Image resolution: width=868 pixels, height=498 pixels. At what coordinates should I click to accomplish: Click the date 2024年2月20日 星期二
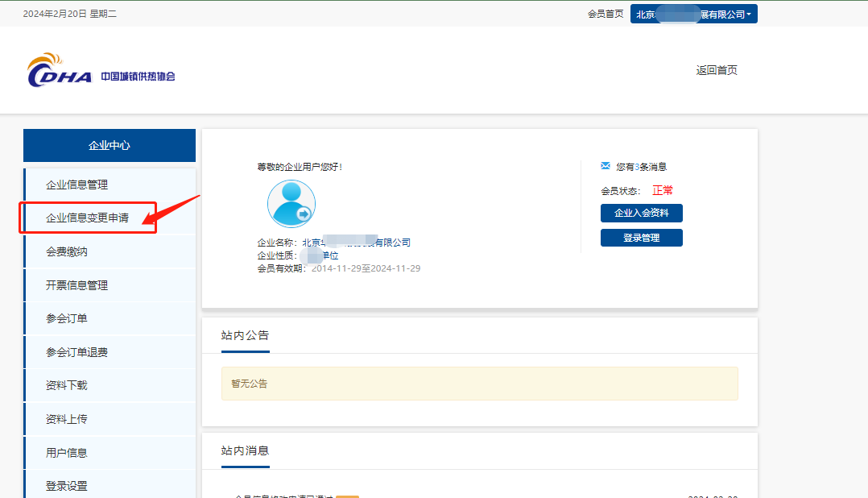click(x=70, y=14)
